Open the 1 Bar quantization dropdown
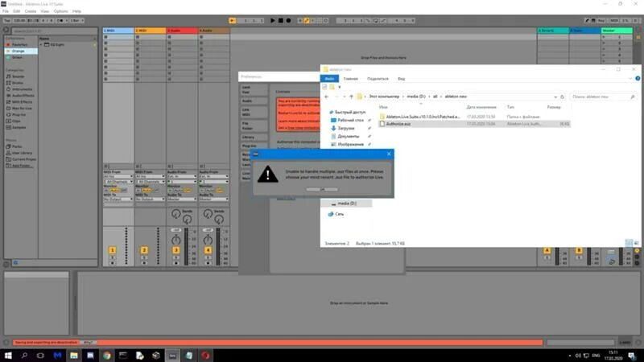Image resolution: width=644 pixels, height=362 pixels. (x=76, y=21)
